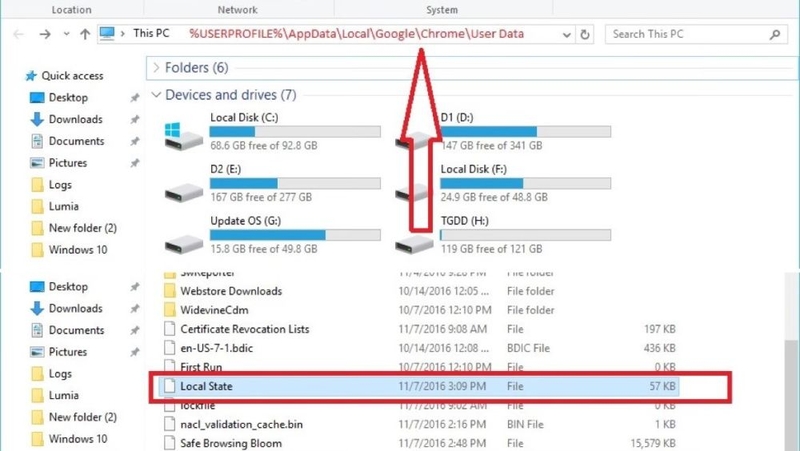Screen dimensions: 800x451
Task: Select the TGDD (H:) drive icon
Action: pyautogui.click(x=414, y=244)
